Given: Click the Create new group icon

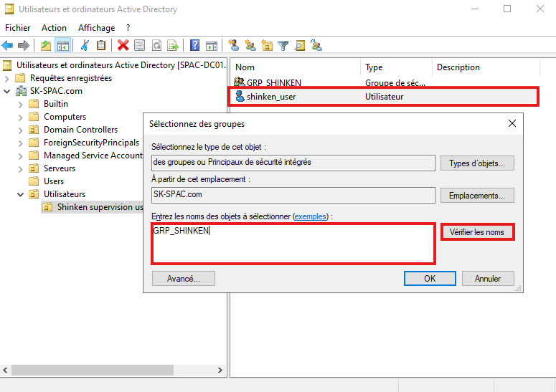Looking at the screenshot, I should [250, 46].
